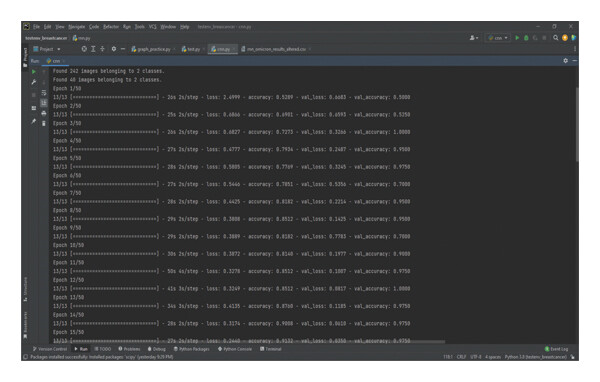The image size is (600, 382).
Task: Click the wrench icon in Run sidebar
Action: coord(34,82)
